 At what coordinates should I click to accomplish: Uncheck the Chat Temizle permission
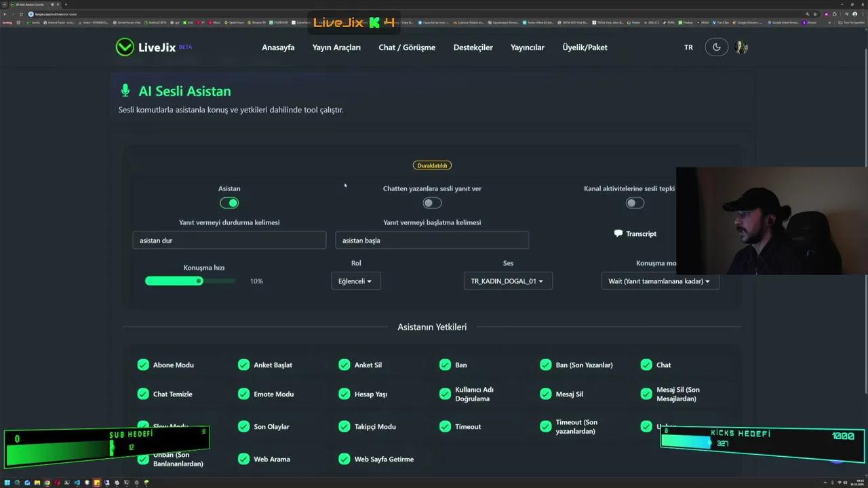[x=143, y=394]
